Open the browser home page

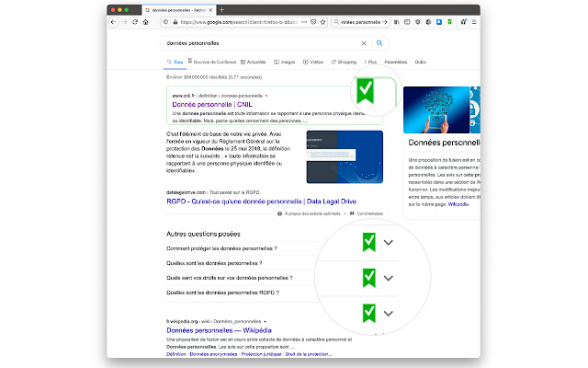pos(145,22)
